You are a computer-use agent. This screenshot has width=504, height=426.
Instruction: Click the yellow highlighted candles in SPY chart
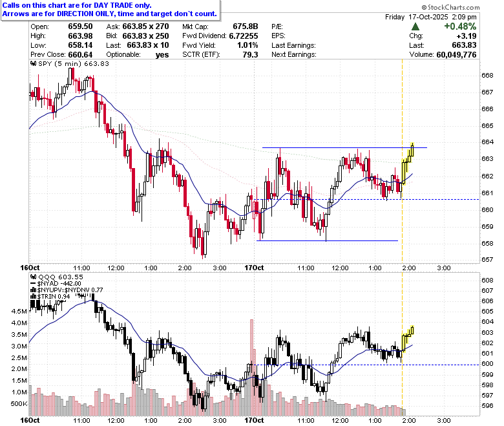point(408,164)
